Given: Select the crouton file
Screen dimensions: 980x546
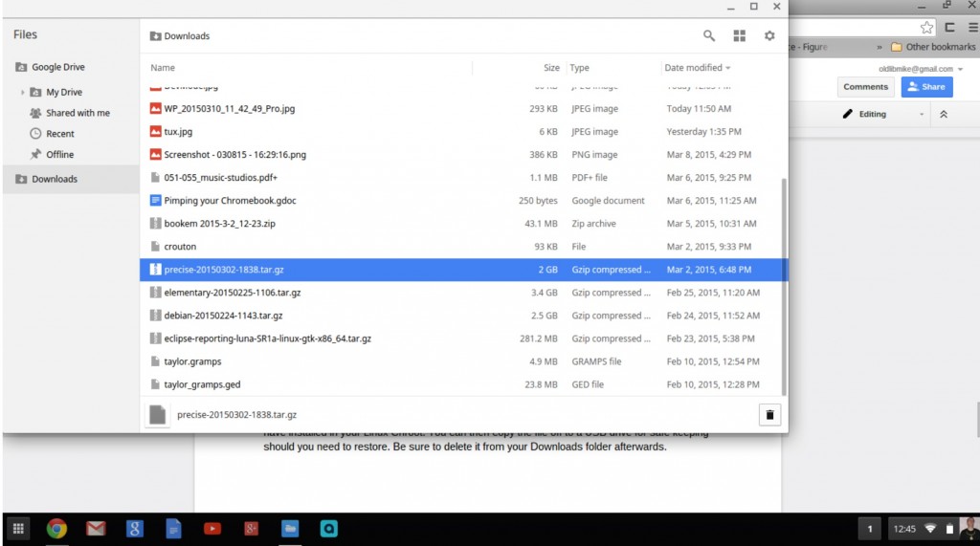Looking at the screenshot, I should 180,247.
